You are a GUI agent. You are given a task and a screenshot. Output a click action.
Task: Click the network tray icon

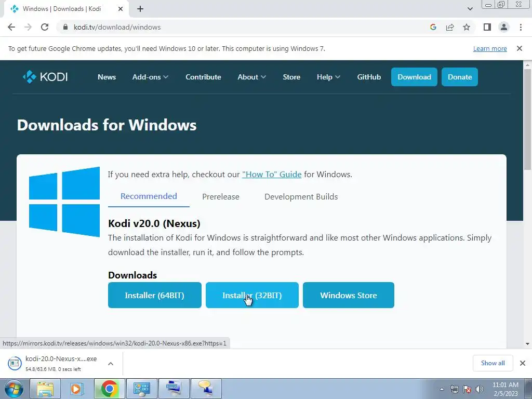(454, 389)
